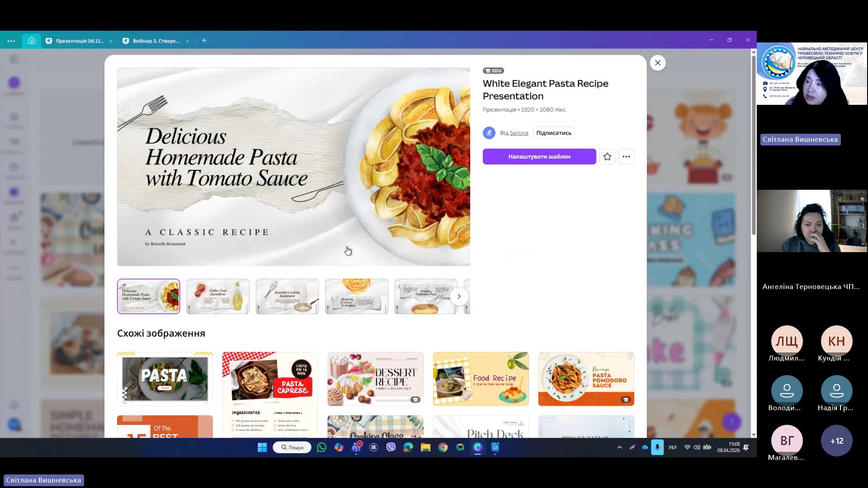Mute microphone in system tray
The height and width of the screenshot is (488, 868).
(x=657, y=447)
